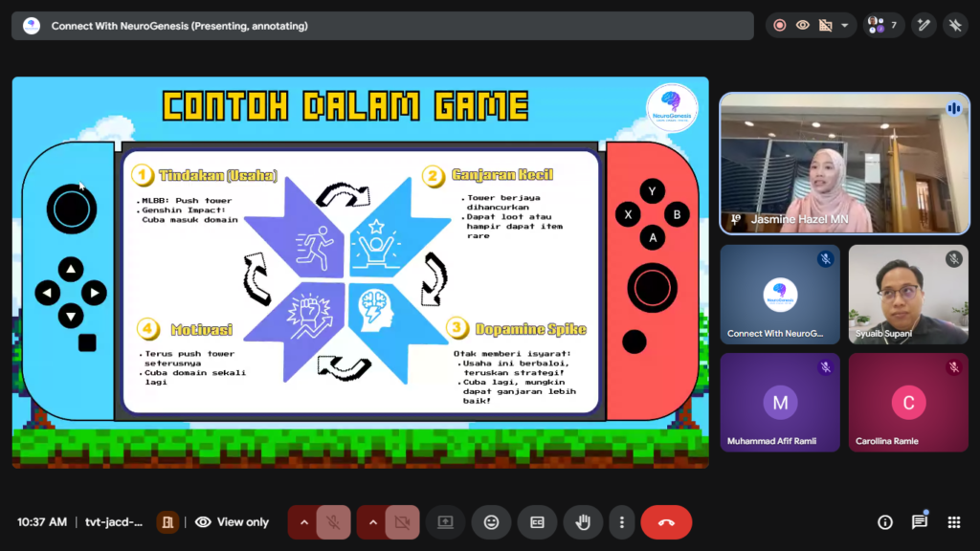
Task: Show the 7 participants list
Action: (881, 26)
